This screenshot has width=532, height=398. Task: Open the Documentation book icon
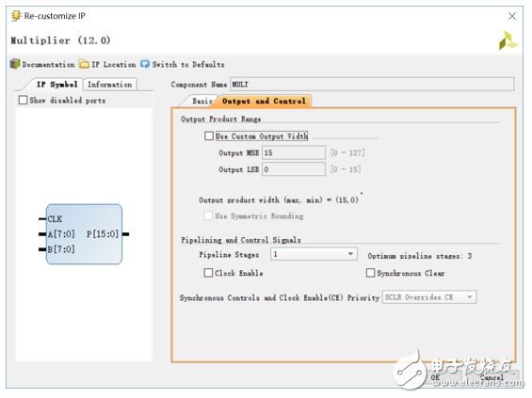point(15,64)
